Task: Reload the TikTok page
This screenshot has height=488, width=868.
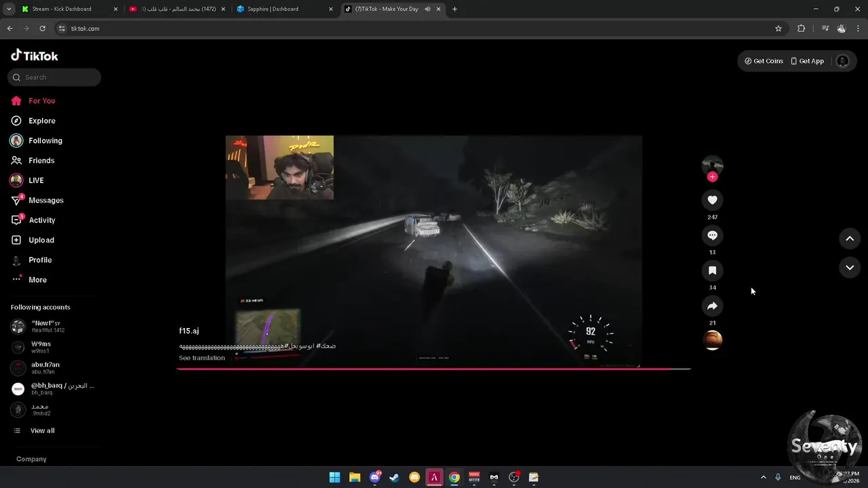Action: pos(42,28)
